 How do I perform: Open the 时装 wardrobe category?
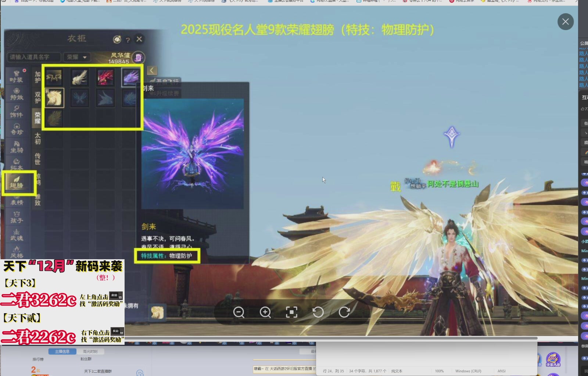click(16, 77)
